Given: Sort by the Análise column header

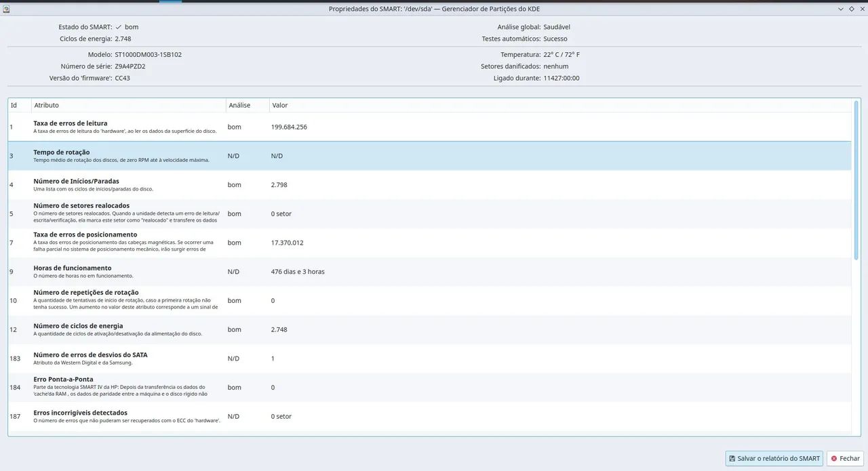Looking at the screenshot, I should tap(248, 105).
